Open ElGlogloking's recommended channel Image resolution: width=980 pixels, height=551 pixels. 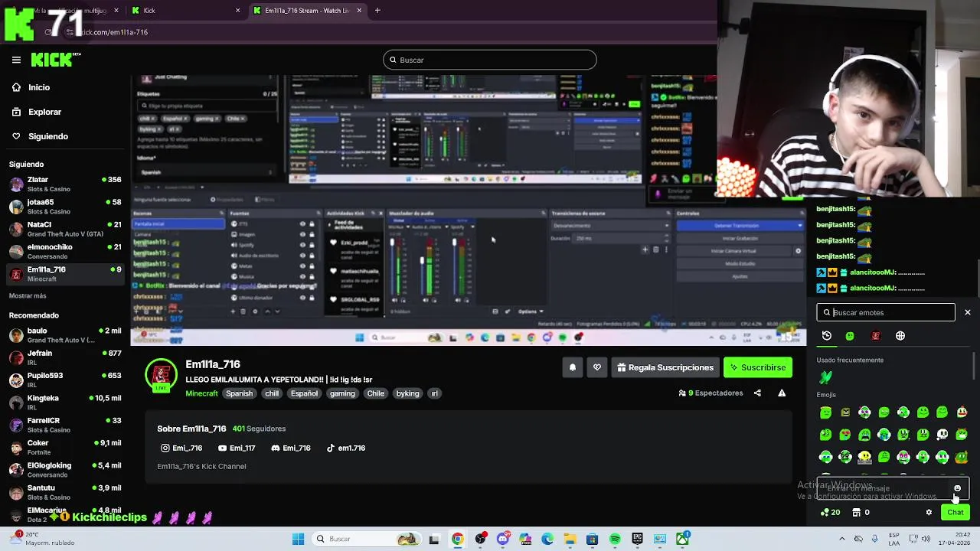pos(65,469)
